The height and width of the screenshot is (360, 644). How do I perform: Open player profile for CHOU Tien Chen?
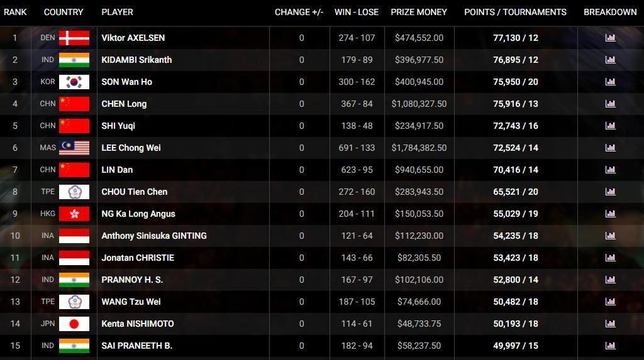tap(135, 192)
